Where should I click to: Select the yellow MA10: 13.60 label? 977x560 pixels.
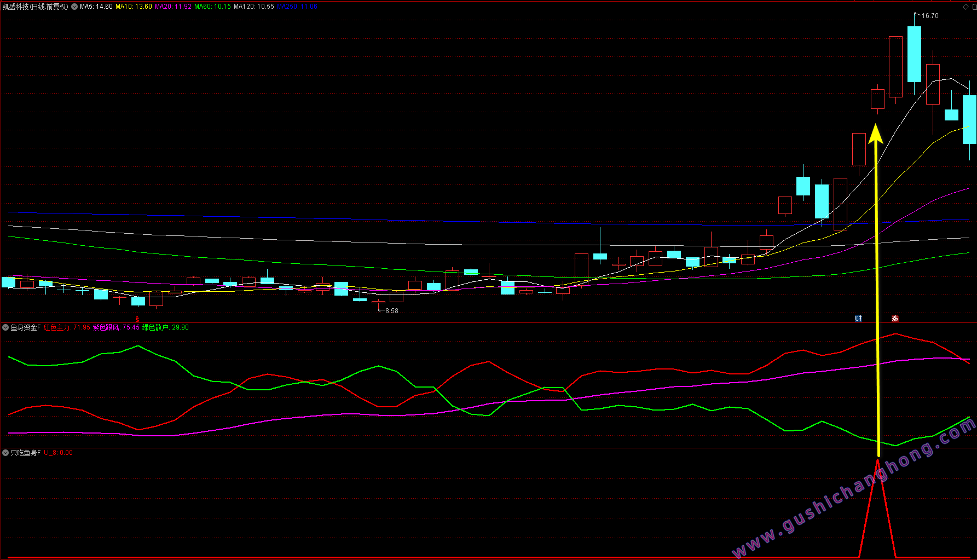tap(134, 7)
